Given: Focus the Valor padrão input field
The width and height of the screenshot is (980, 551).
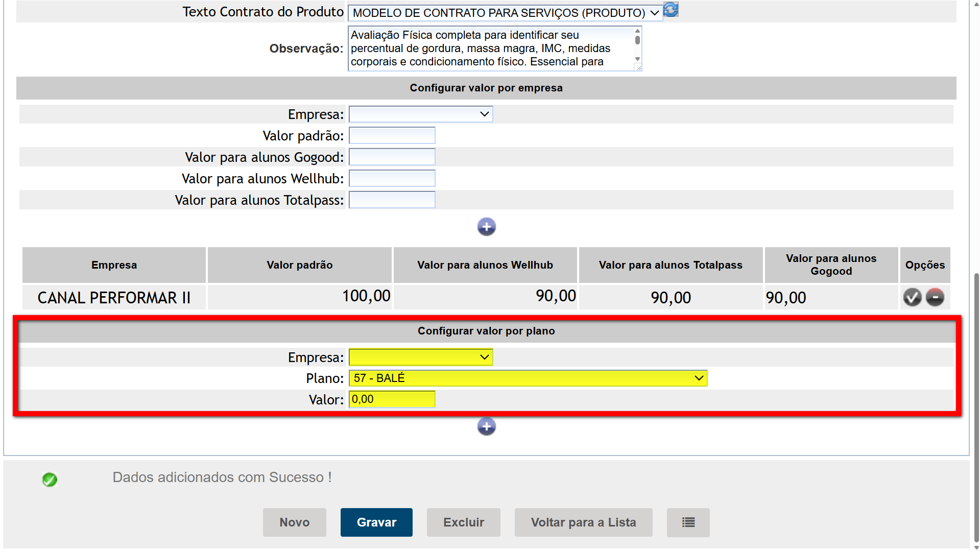Looking at the screenshot, I should pos(392,136).
